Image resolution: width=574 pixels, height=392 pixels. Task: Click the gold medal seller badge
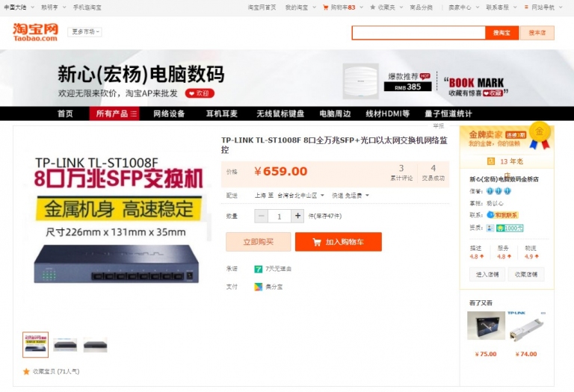(x=540, y=135)
